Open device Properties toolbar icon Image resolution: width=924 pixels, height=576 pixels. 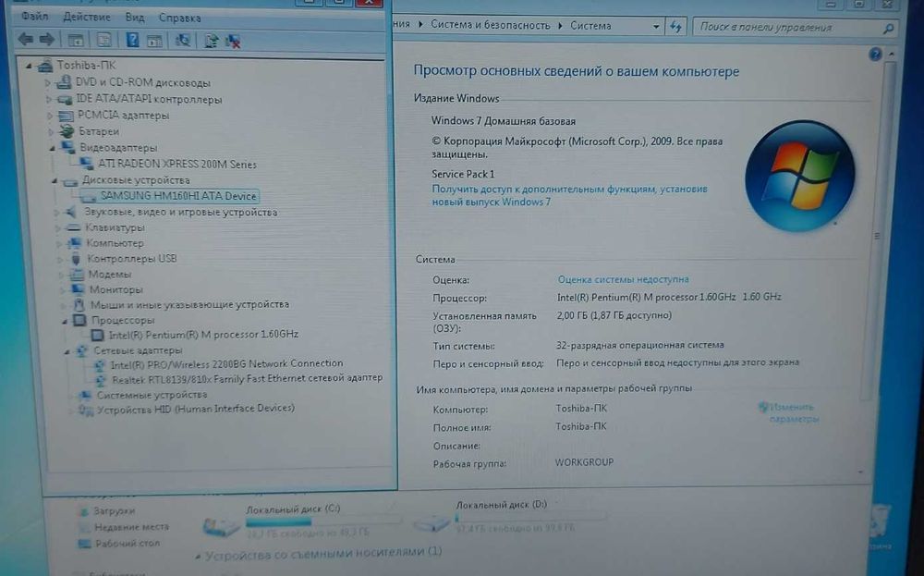click(x=103, y=40)
